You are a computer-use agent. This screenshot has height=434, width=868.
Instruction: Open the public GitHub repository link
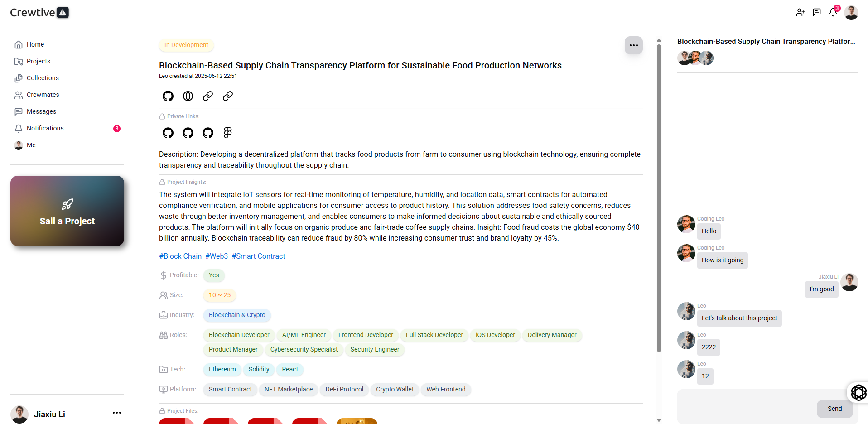pyautogui.click(x=168, y=96)
